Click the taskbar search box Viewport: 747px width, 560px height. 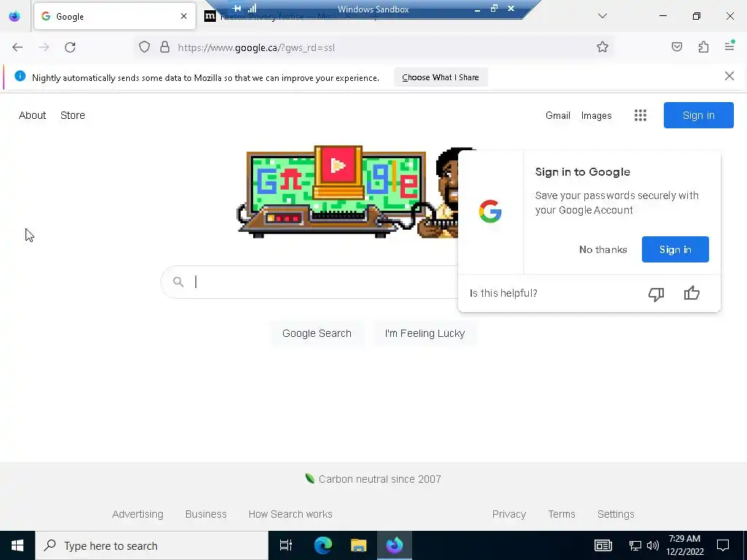pos(152,545)
